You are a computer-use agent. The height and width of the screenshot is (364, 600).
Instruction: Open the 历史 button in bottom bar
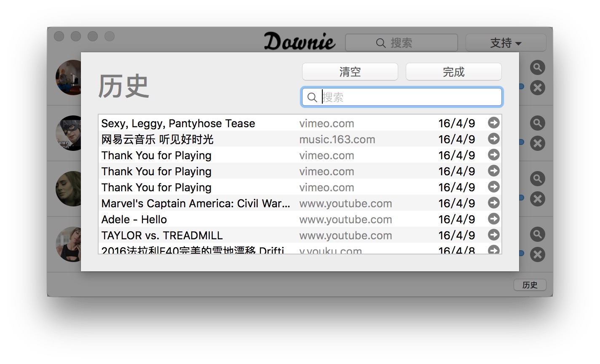(x=530, y=285)
